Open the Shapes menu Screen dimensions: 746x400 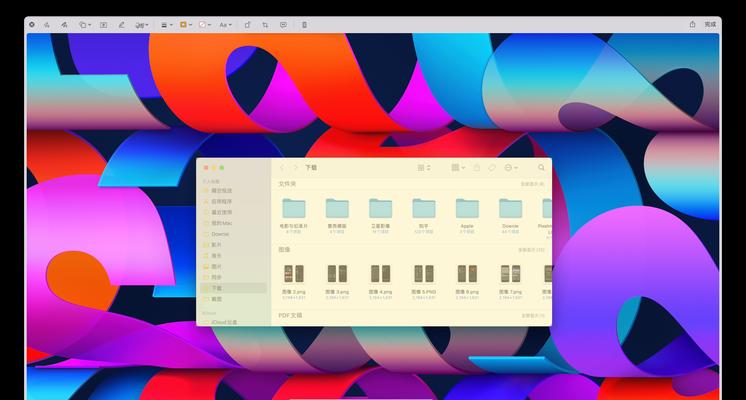(x=85, y=25)
